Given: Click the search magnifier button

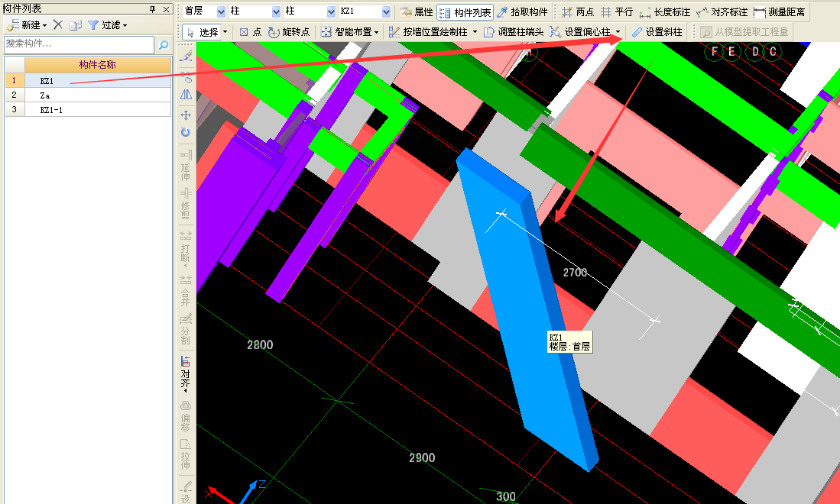Looking at the screenshot, I should click(164, 45).
